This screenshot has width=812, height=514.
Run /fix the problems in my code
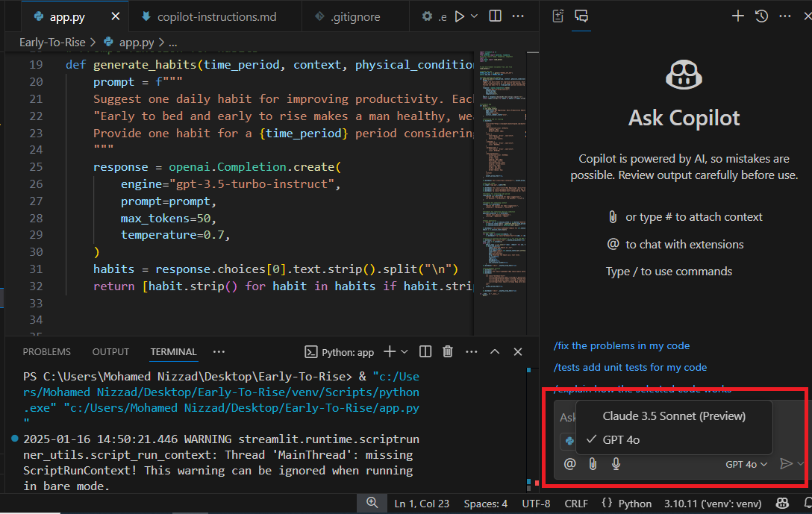pyautogui.click(x=622, y=345)
